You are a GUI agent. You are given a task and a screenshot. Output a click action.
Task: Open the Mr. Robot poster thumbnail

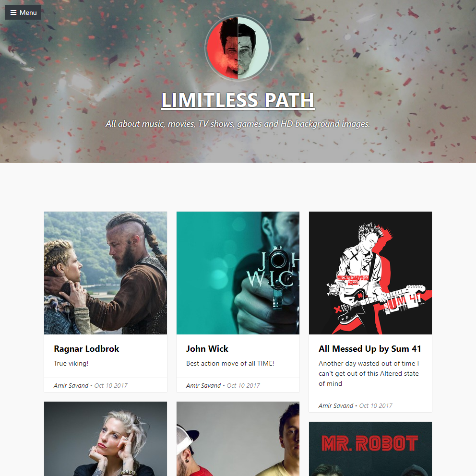pyautogui.click(x=370, y=449)
